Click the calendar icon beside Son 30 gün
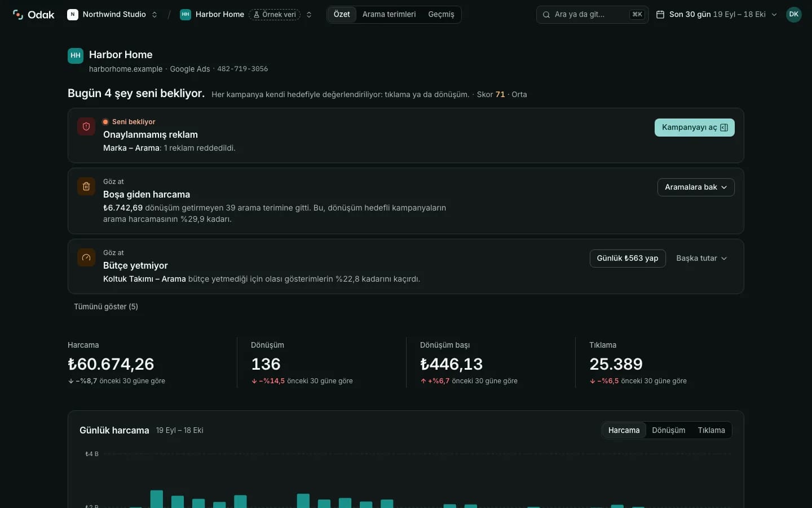This screenshot has height=508, width=812. click(660, 15)
